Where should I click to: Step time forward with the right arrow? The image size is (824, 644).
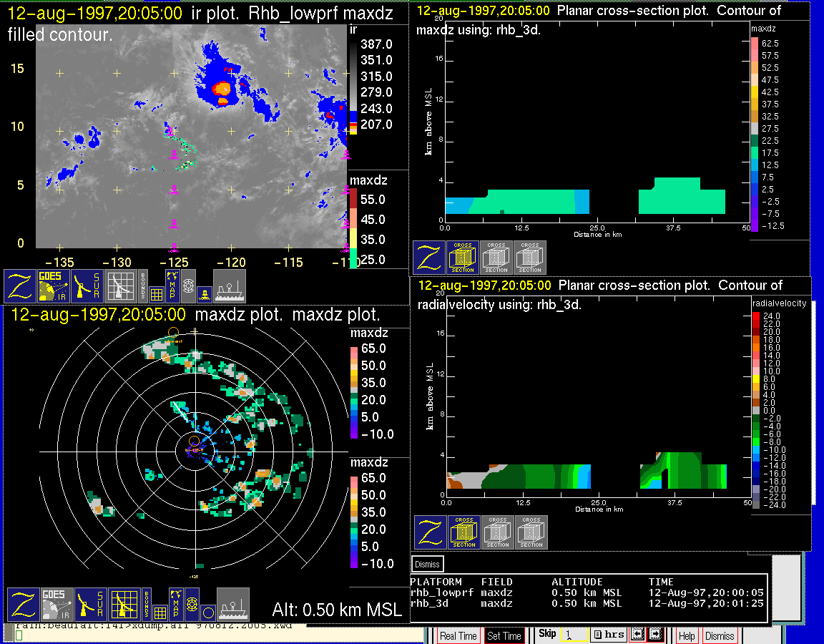click(654, 635)
